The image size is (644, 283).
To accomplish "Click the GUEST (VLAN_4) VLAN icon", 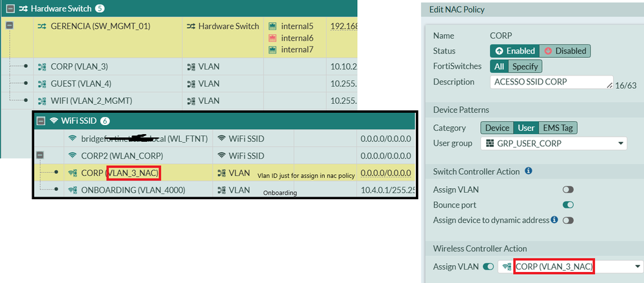I will tap(42, 84).
